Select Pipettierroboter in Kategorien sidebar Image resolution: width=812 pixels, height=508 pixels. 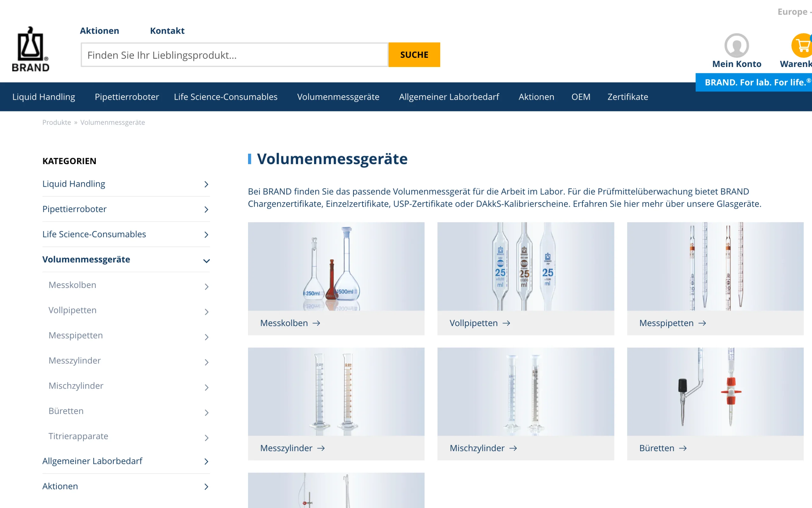75,209
